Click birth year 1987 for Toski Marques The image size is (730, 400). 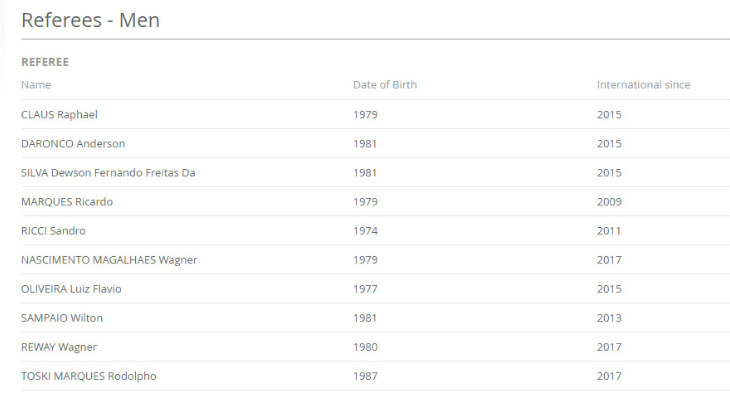click(365, 375)
